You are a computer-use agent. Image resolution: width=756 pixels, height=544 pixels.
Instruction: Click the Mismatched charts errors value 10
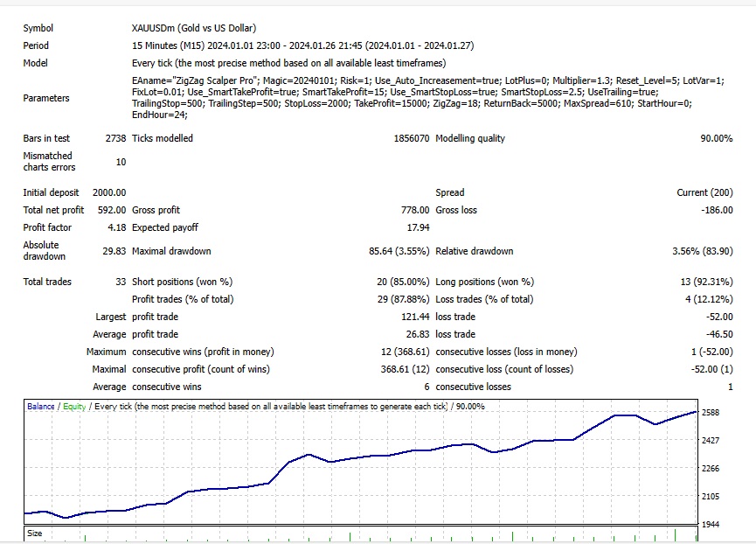point(121,162)
